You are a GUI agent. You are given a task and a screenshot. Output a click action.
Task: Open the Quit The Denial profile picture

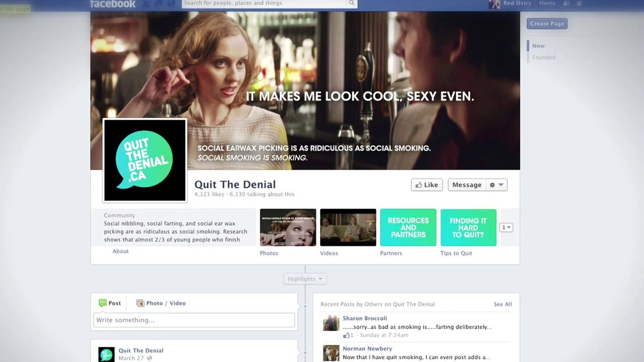click(x=145, y=160)
